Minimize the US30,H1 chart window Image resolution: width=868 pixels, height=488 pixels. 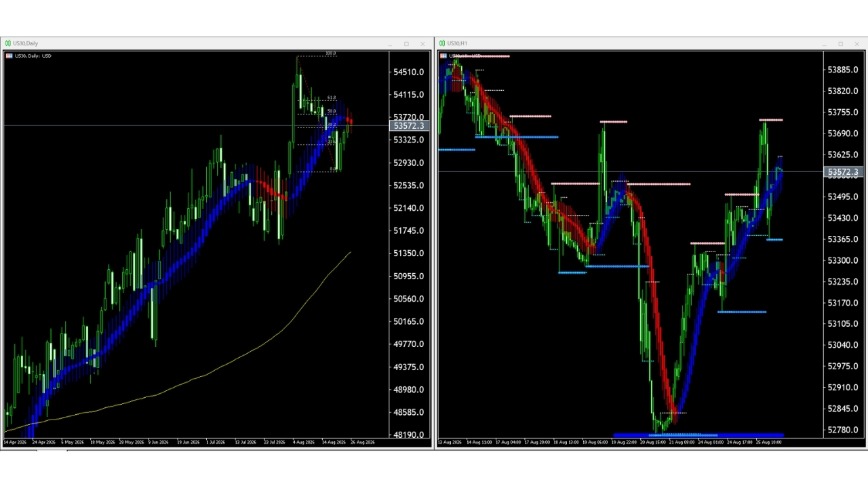[825, 44]
